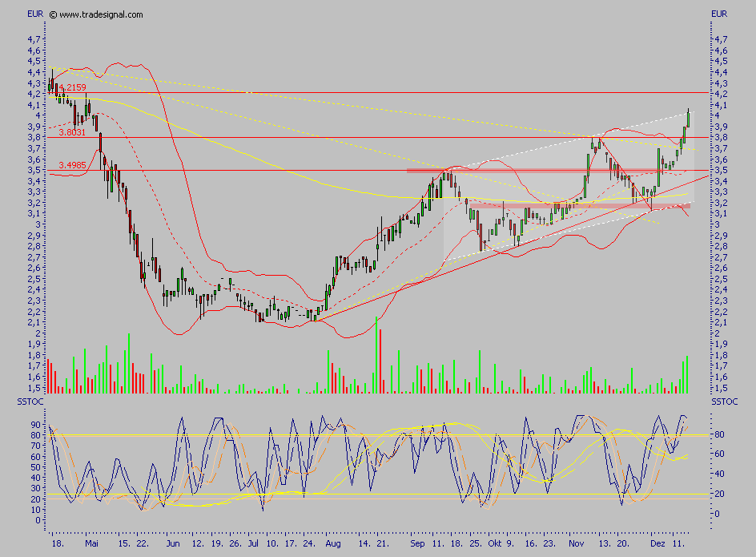Click the Nov month marker on time axis
Screen dimensions: 756x557
pyautogui.click(x=577, y=543)
